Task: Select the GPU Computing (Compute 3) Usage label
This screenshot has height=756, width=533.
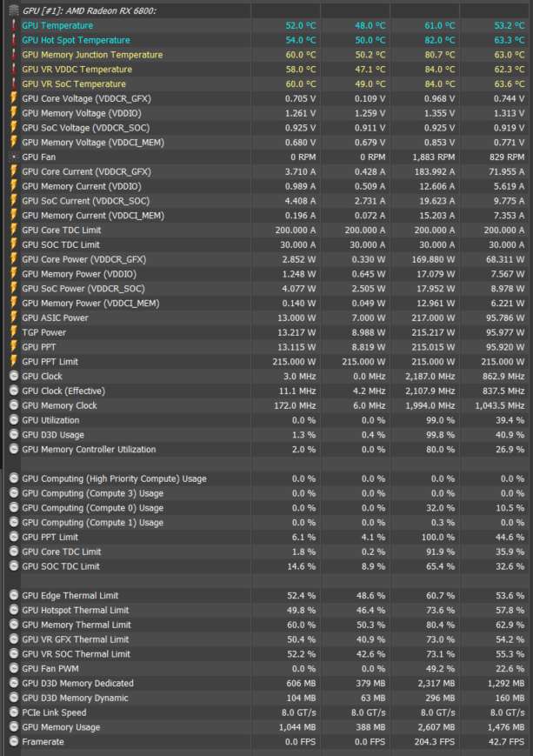Action: tap(92, 493)
